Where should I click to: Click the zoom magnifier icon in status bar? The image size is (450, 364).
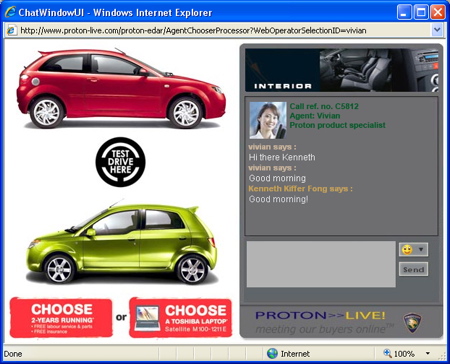[x=387, y=353]
